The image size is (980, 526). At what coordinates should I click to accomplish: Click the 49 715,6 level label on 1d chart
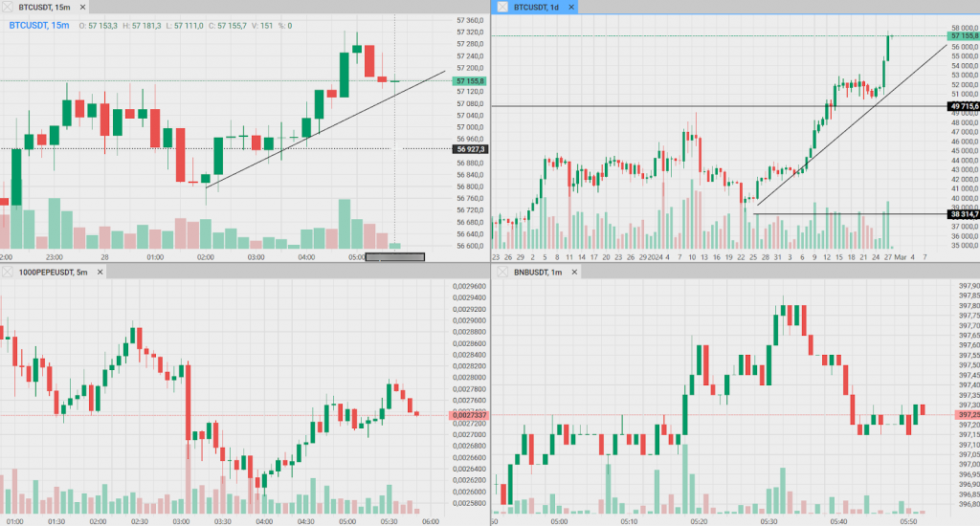coord(964,106)
